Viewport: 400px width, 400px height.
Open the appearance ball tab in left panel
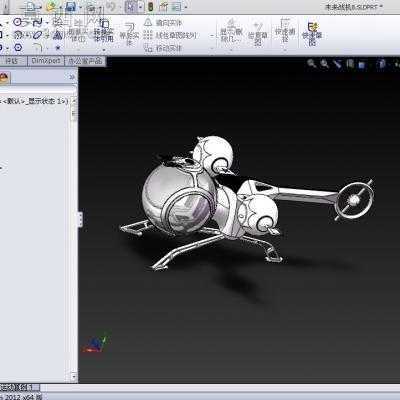click(x=4, y=78)
